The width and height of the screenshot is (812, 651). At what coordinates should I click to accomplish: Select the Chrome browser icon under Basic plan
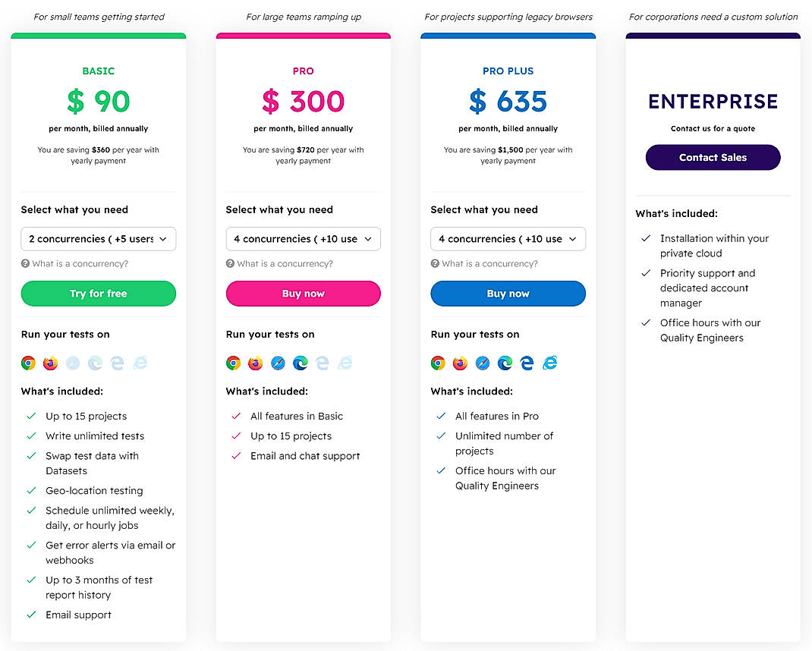pos(28,363)
